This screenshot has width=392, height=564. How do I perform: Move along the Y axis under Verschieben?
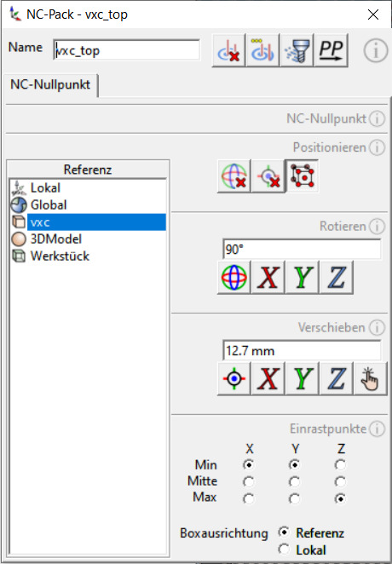point(302,379)
